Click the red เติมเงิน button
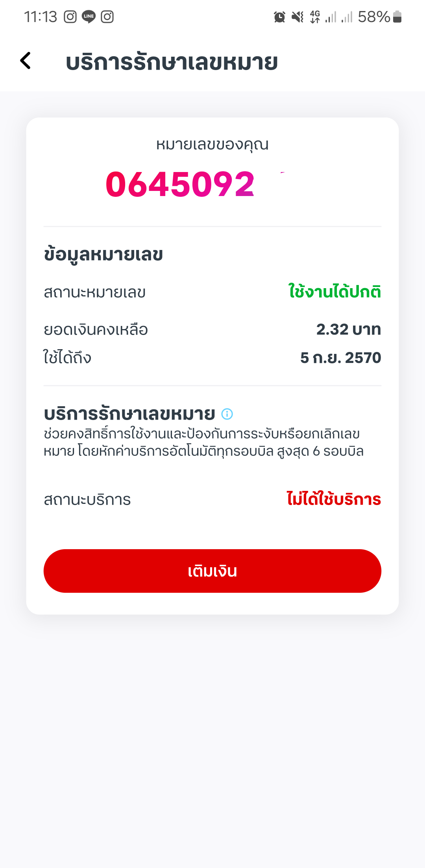Image resolution: width=425 pixels, height=868 pixels. coord(213,571)
